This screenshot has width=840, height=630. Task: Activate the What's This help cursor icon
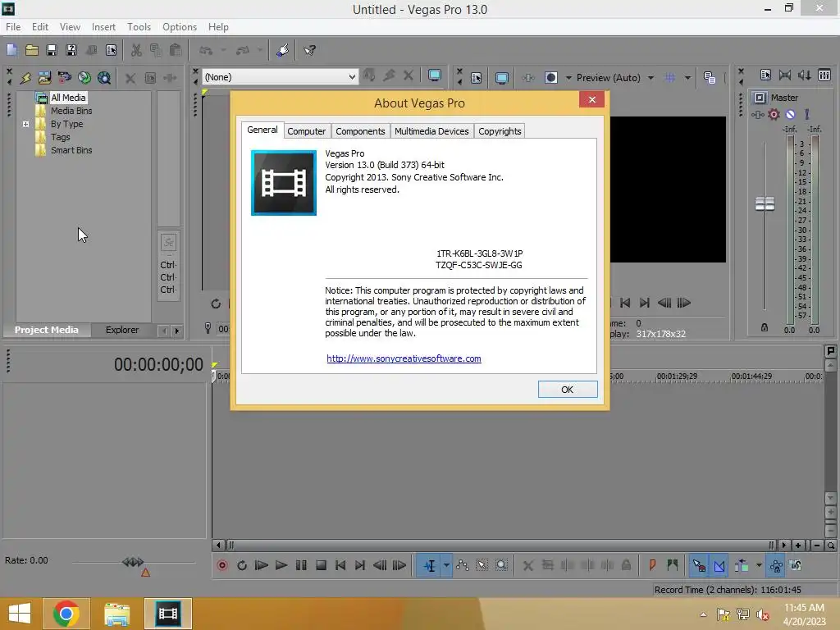click(x=309, y=50)
